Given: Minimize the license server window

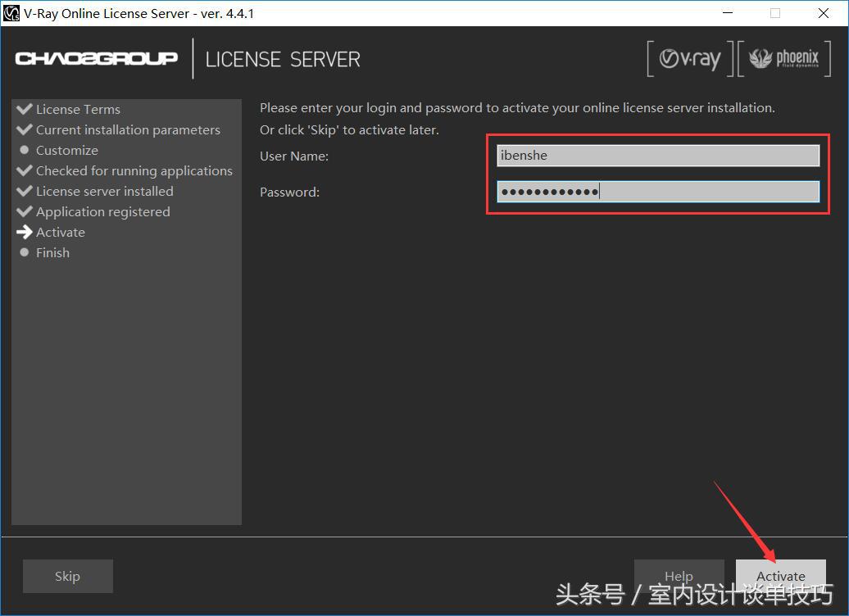Looking at the screenshot, I should point(726,13).
